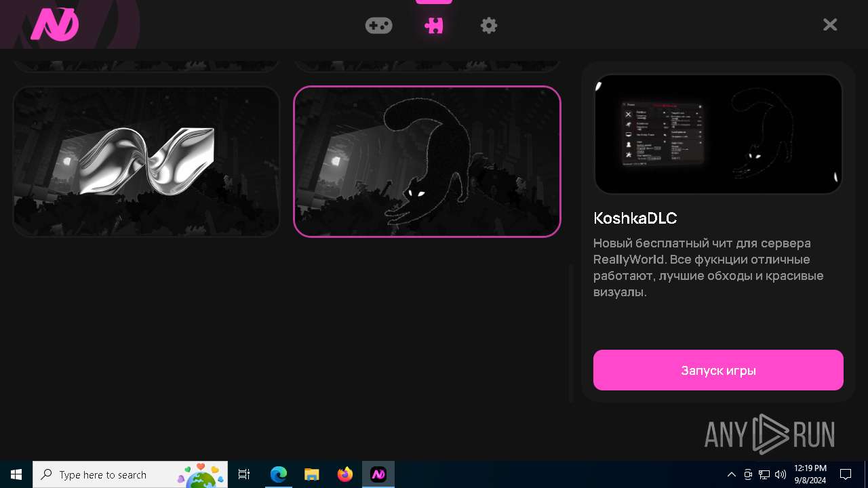
Task: Close the launcher with the X button
Action: click(830, 25)
